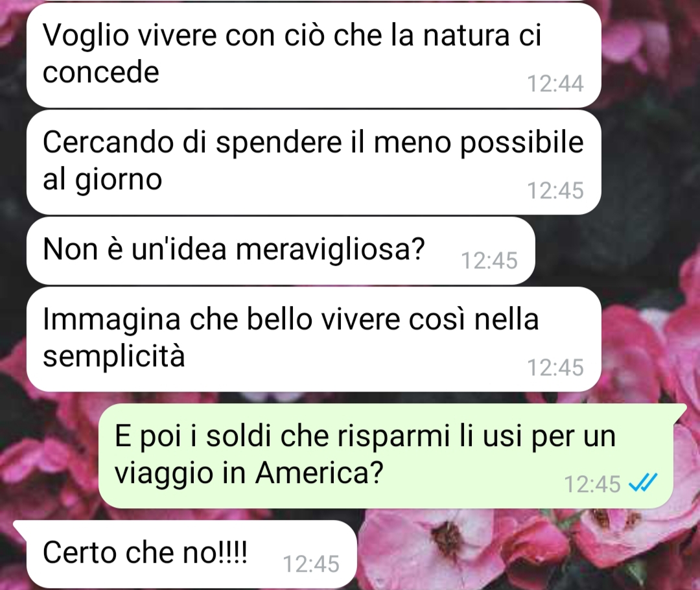This screenshot has height=590, width=700.
Task: Click the timestamp beside 'Certo che no!!!!'
Action: [x=311, y=563]
